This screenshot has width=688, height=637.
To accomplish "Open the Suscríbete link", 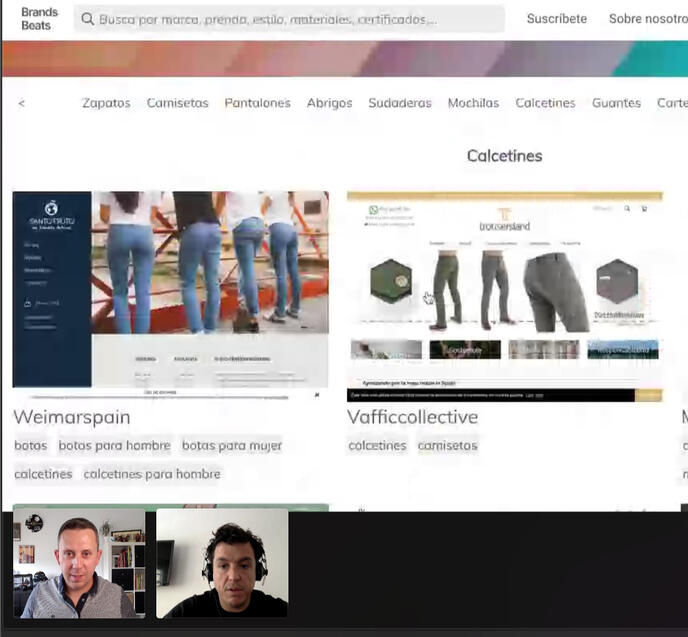I will pyautogui.click(x=556, y=18).
